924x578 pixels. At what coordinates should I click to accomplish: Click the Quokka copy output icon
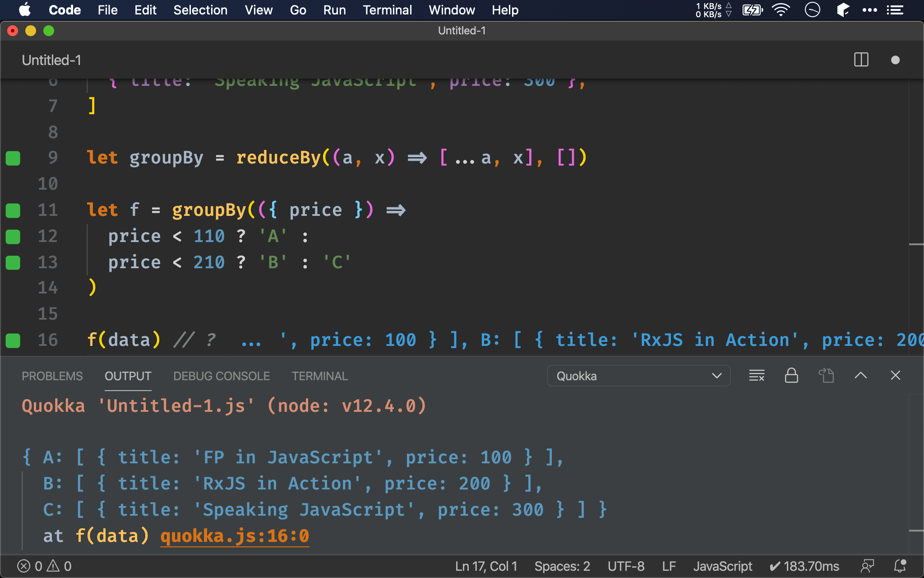(x=827, y=376)
